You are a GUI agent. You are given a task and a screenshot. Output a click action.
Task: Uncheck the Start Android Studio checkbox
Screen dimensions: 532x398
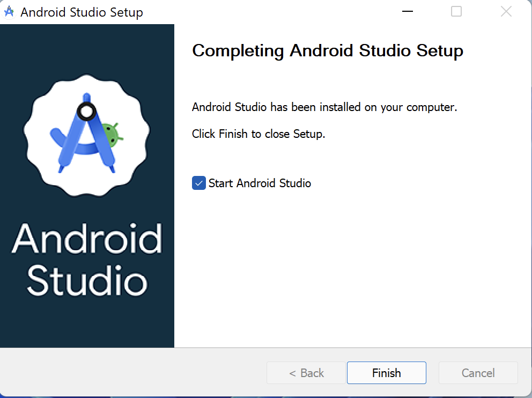click(199, 183)
